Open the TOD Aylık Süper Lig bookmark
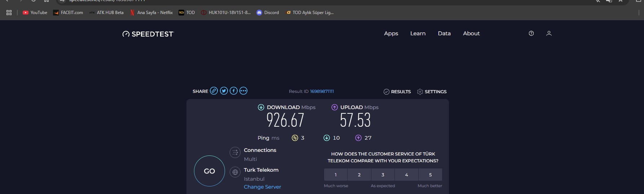This screenshot has height=194, width=644. [x=310, y=13]
